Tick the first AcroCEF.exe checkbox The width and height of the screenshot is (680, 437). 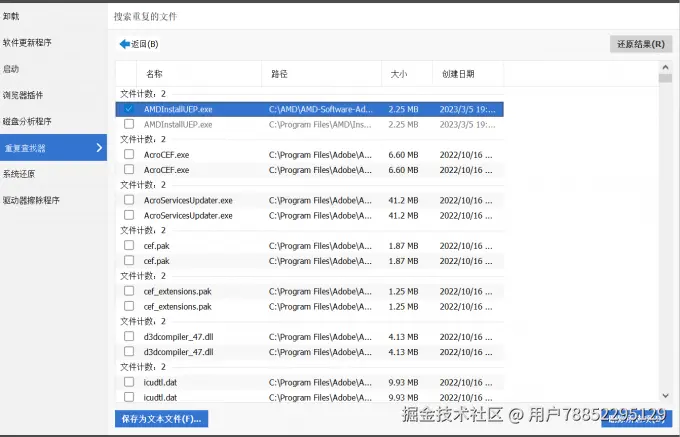tap(129, 154)
